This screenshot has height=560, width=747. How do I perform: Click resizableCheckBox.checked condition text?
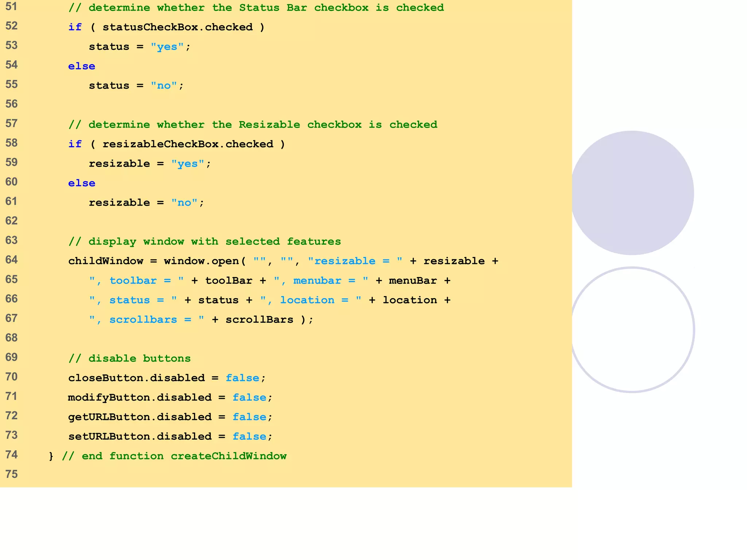(187, 144)
